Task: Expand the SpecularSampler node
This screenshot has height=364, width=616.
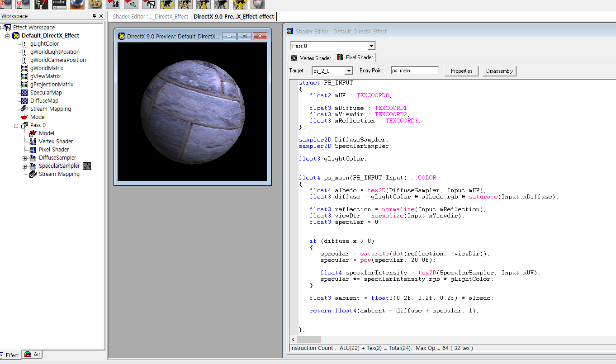Action: coord(25,166)
